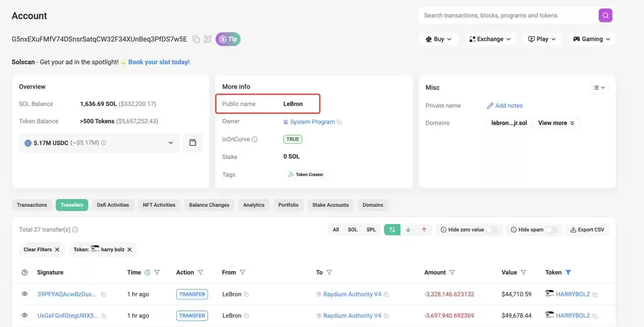Open HARRYBOLZ token in $49,678.44 row
Image resolution: width=644 pixels, height=327 pixels.
pos(573,316)
